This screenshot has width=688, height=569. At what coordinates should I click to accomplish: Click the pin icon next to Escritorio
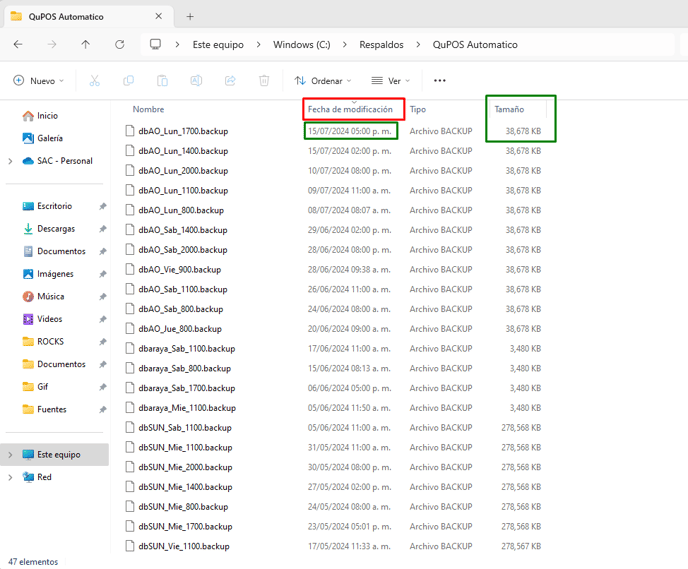(103, 206)
